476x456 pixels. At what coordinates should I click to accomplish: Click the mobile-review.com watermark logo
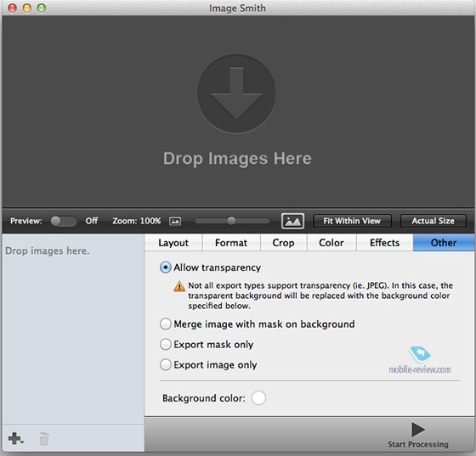[x=420, y=361]
